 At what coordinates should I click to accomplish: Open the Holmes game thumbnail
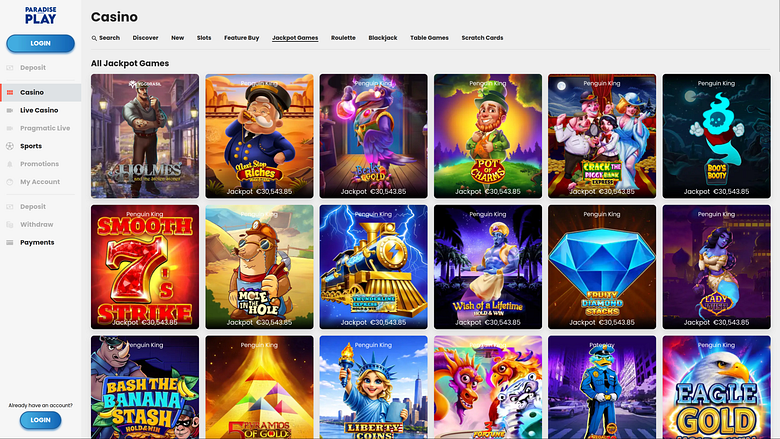click(145, 136)
